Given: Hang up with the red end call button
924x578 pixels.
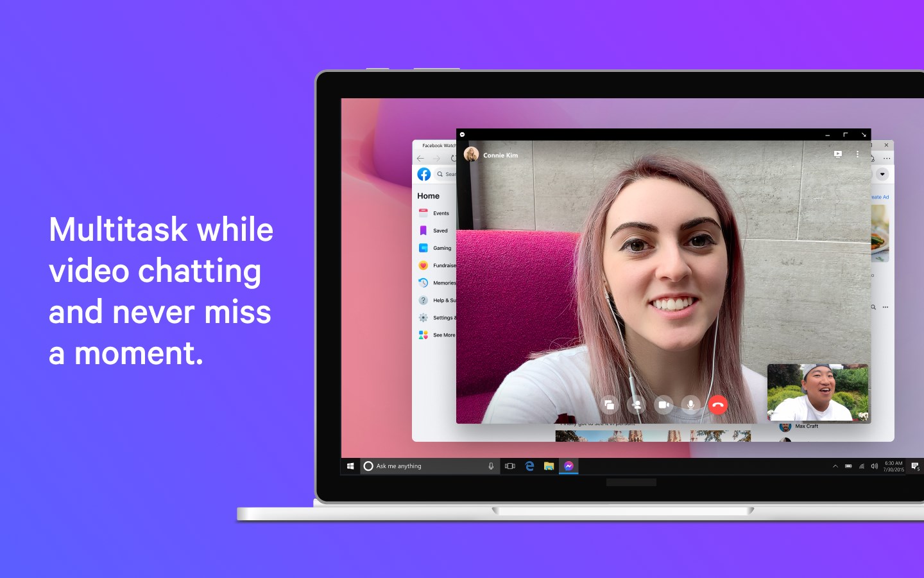Looking at the screenshot, I should 717,405.
